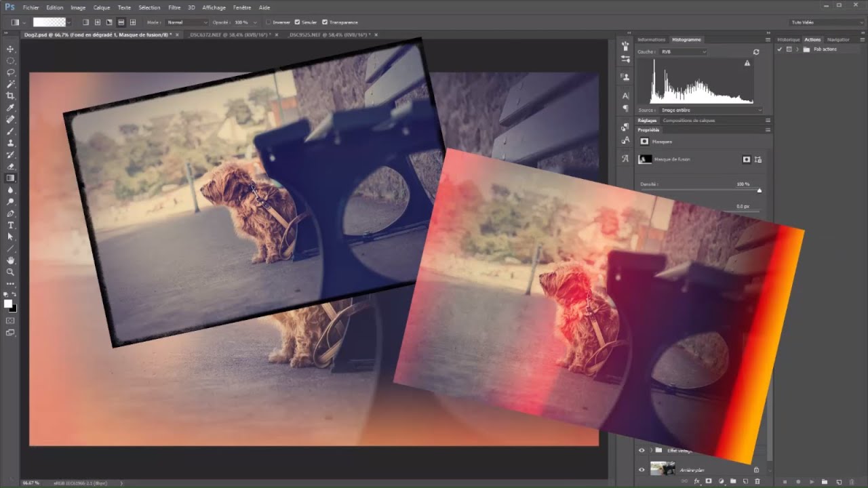Image resolution: width=868 pixels, height=488 pixels.
Task: Toggle the Fab actions item checkmark
Action: 780,49
